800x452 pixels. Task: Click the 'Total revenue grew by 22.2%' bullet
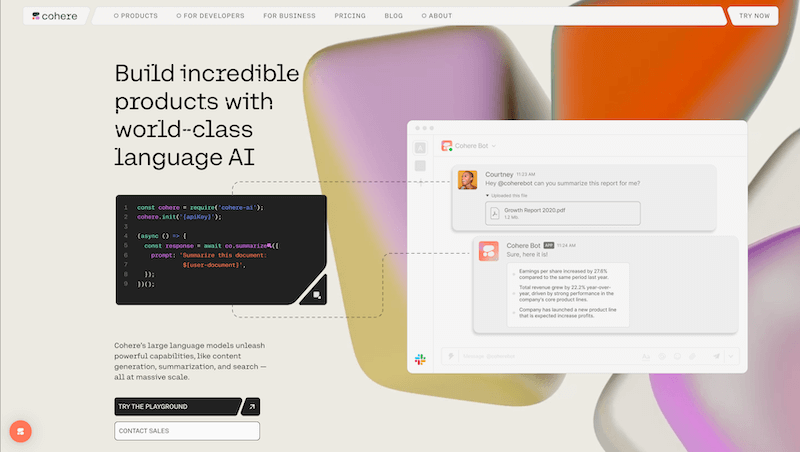[x=566, y=293]
